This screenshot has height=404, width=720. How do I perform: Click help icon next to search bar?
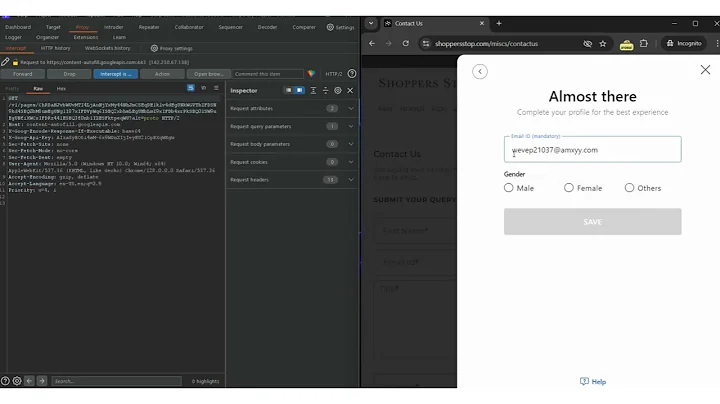5,381
